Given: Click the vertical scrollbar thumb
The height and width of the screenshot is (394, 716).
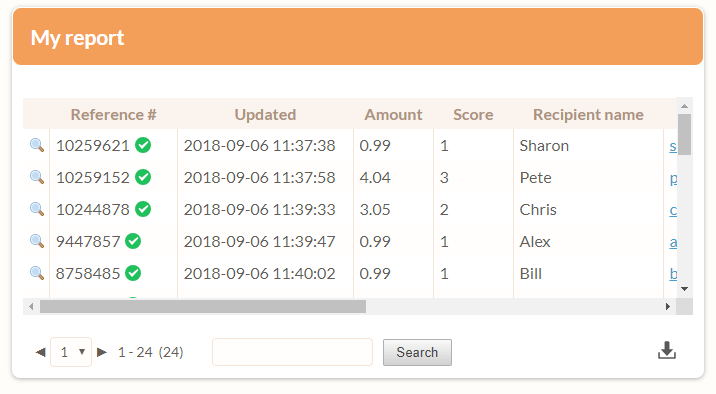Looking at the screenshot, I should [x=684, y=135].
